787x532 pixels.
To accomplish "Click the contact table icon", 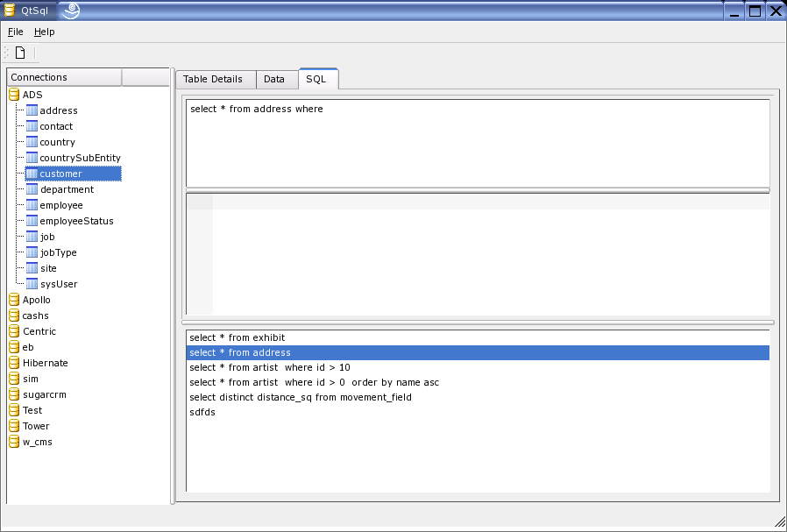I will click(x=32, y=126).
